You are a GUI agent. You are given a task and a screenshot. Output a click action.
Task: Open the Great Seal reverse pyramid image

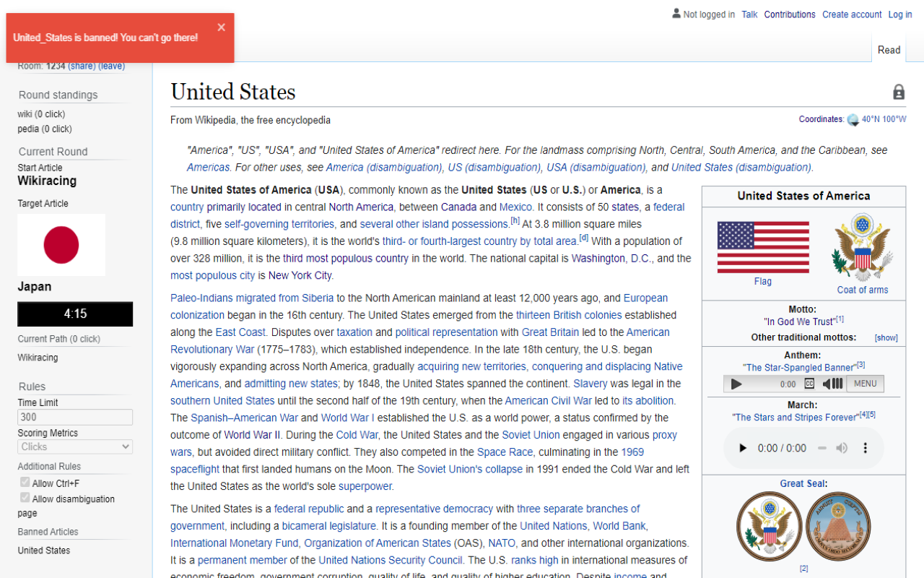[838, 525]
